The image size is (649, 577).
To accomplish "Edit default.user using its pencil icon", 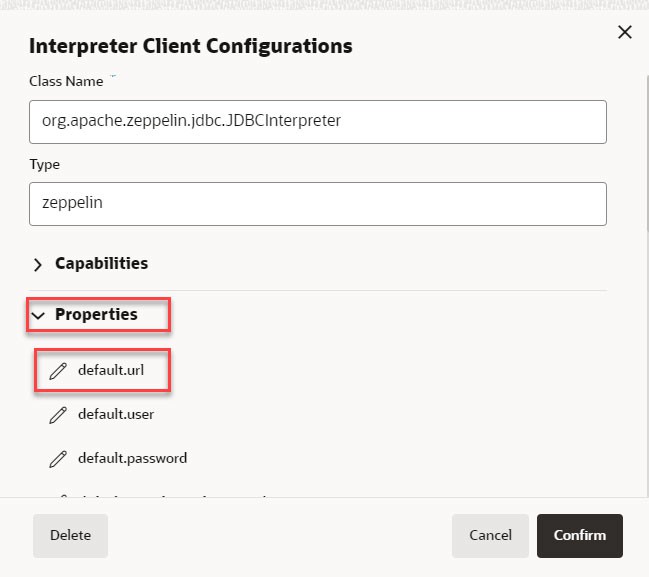I will pyautogui.click(x=58, y=414).
